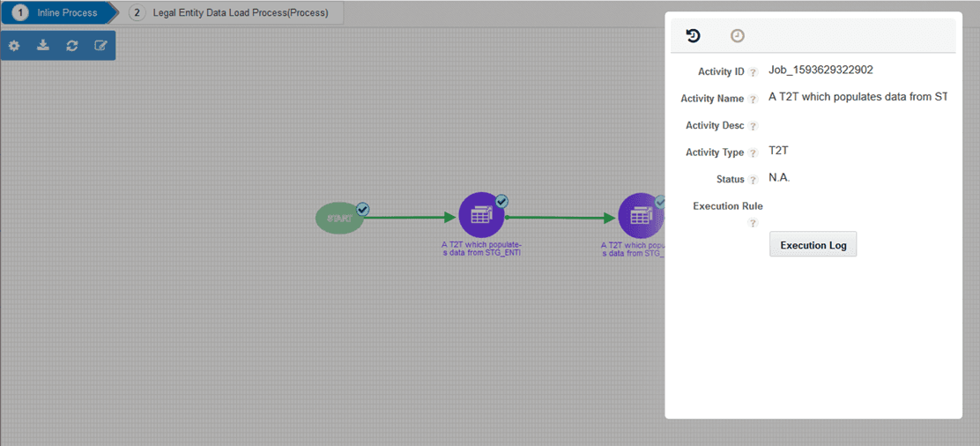Click help icon next to Activity Type
The height and width of the screenshot is (446, 980).
point(754,153)
